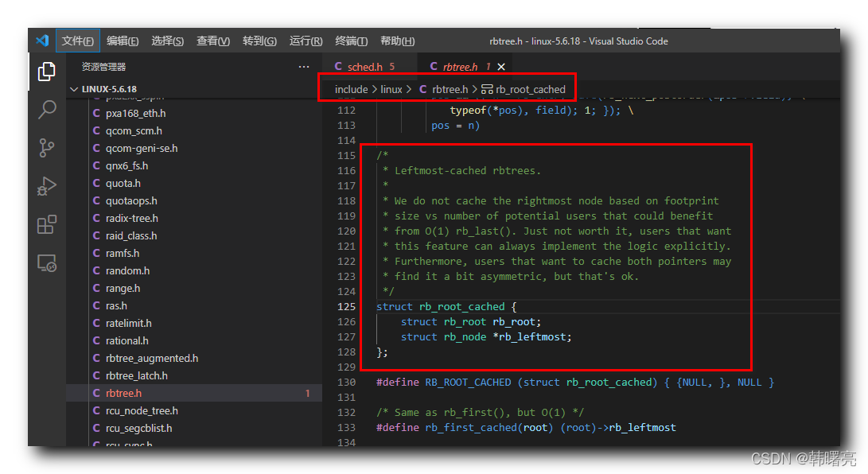Open rcu_node_tree.h in the file tree
The height and width of the screenshot is (474, 868).
142,411
